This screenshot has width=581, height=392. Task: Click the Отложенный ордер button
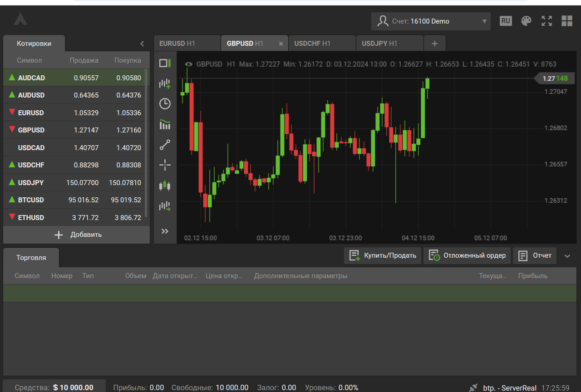[x=468, y=255]
